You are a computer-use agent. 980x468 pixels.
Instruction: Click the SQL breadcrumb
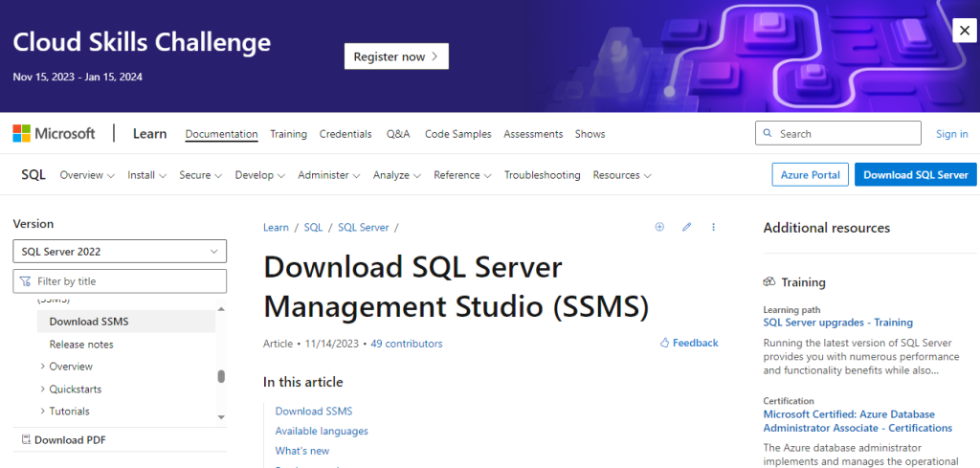[x=313, y=228]
